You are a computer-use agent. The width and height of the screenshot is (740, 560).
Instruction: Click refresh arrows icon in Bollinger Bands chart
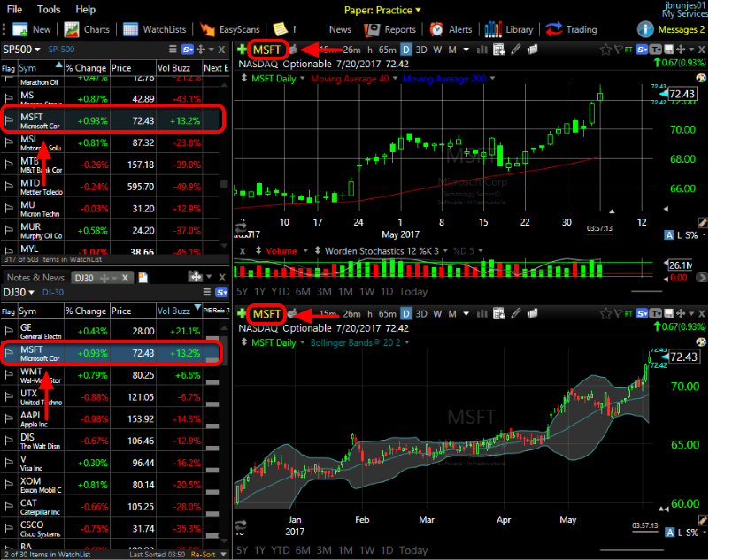241,525
